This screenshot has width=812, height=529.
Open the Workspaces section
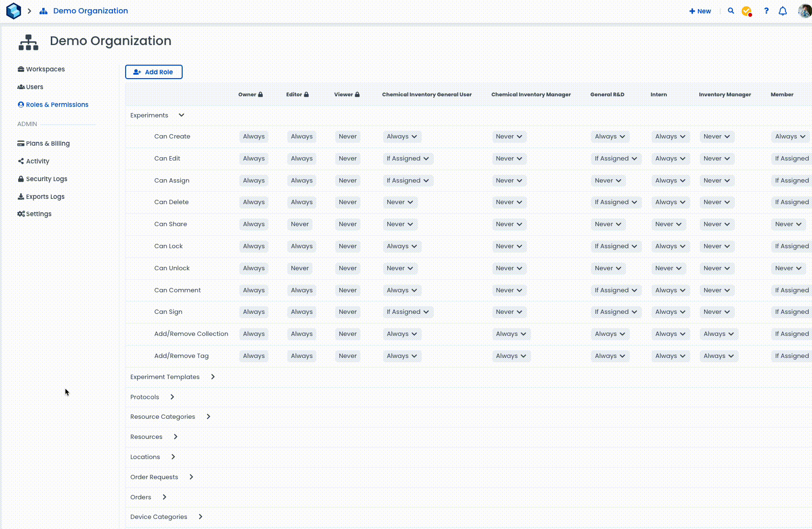point(41,69)
